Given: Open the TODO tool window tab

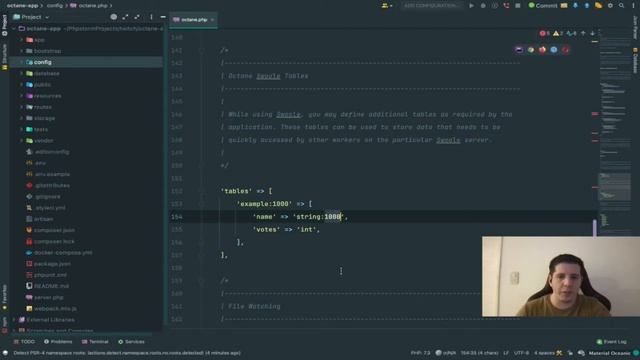Looking at the screenshot, I should (24, 342).
